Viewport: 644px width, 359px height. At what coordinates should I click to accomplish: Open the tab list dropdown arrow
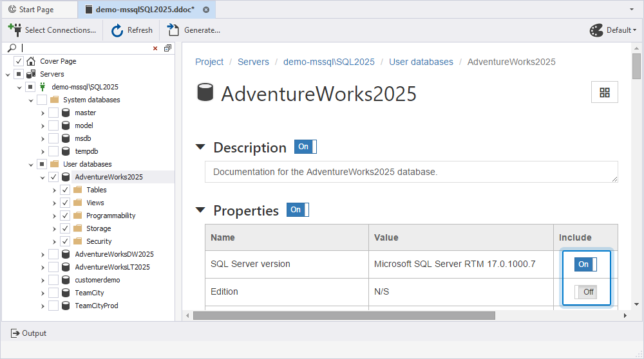coord(632,10)
